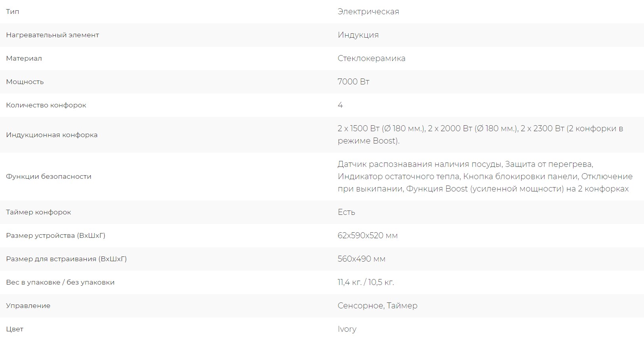This screenshot has height=350, width=644.
Task: Click the "62x590x520 мм" device size value
Action: click(x=367, y=235)
